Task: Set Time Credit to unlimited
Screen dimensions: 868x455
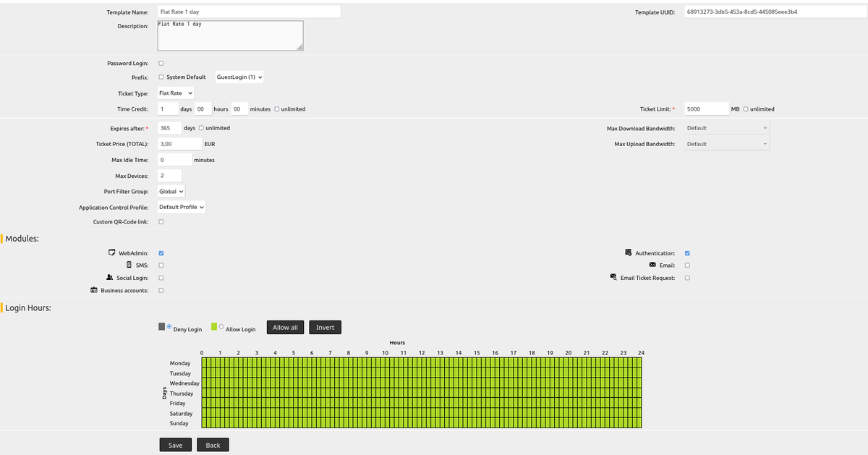Action: [x=276, y=109]
